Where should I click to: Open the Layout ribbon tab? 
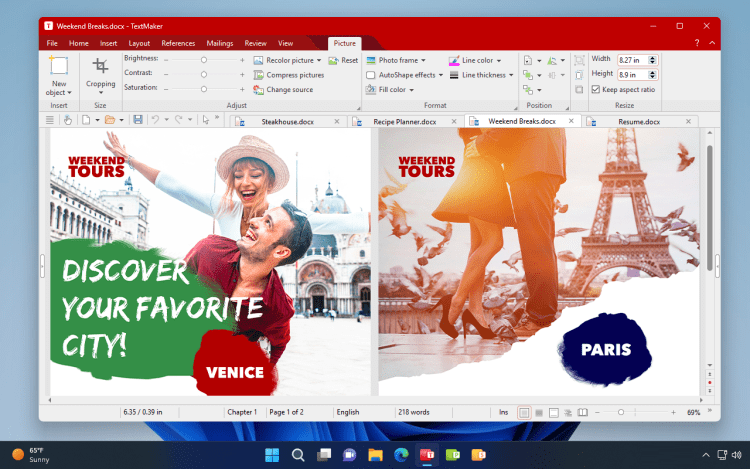pos(139,44)
